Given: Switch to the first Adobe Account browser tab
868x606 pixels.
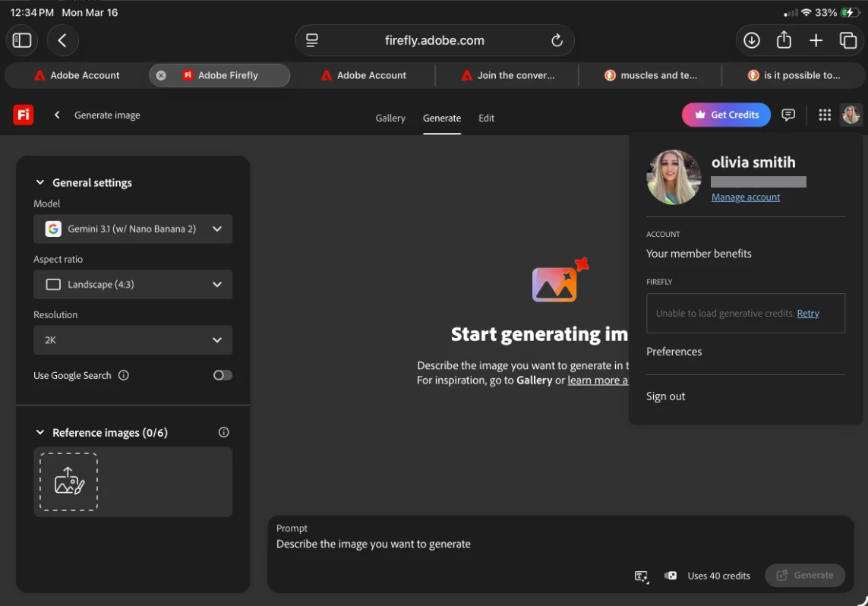Looking at the screenshot, I should [77, 75].
